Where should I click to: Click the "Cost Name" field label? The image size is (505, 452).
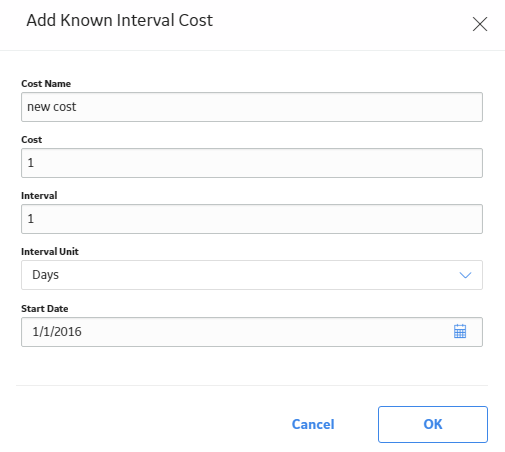tap(46, 83)
